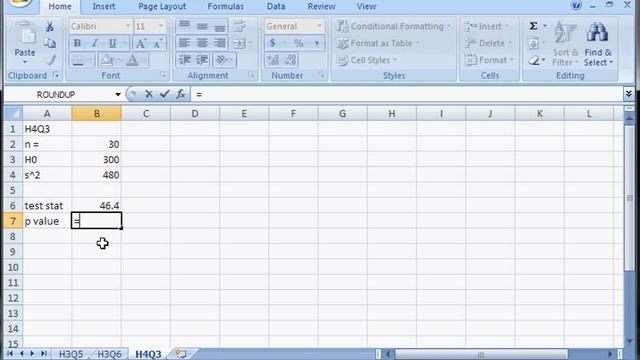Toggle Align Text Left
Image resolution: width=640 pixels, height=360 pixels.
(184, 43)
